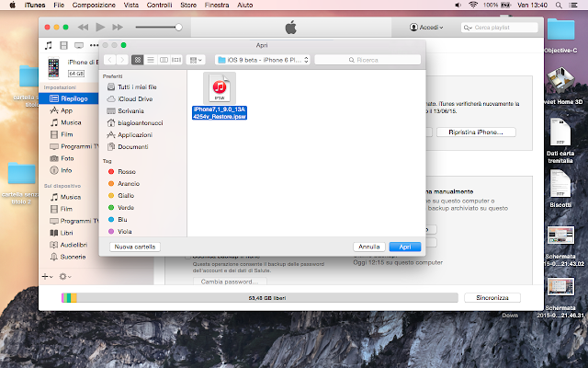Image resolution: width=588 pixels, height=368 pixels.
Task: Select the Giallo tag
Action: [x=121, y=196]
